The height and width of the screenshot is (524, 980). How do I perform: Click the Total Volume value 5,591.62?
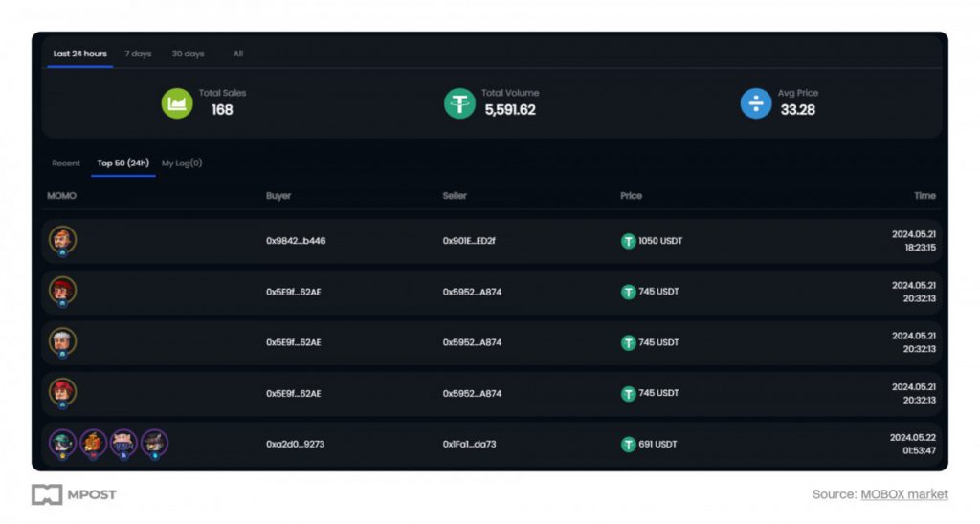[510, 110]
